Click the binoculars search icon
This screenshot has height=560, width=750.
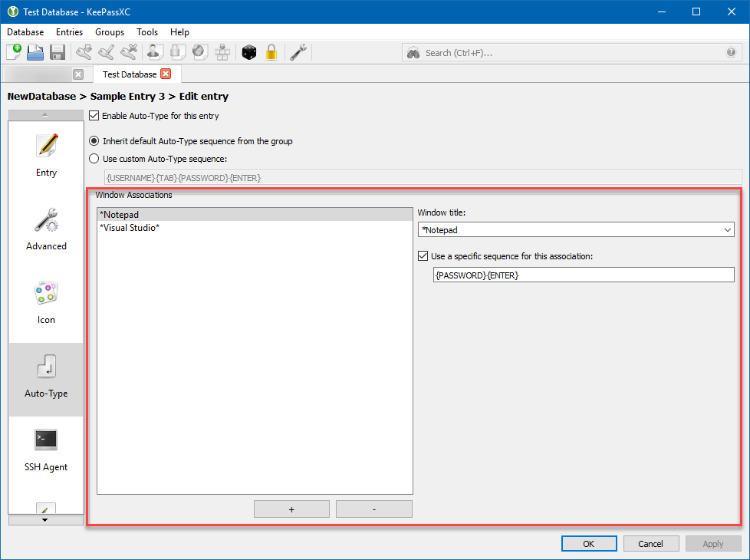pyautogui.click(x=413, y=53)
